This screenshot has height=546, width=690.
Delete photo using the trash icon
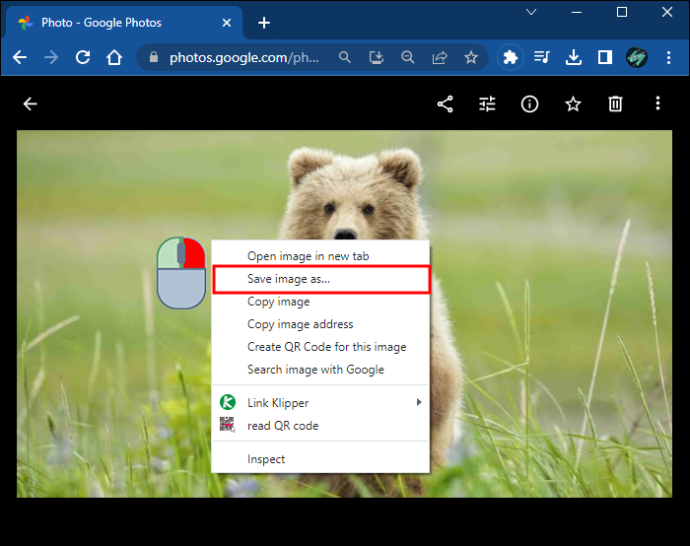point(615,104)
